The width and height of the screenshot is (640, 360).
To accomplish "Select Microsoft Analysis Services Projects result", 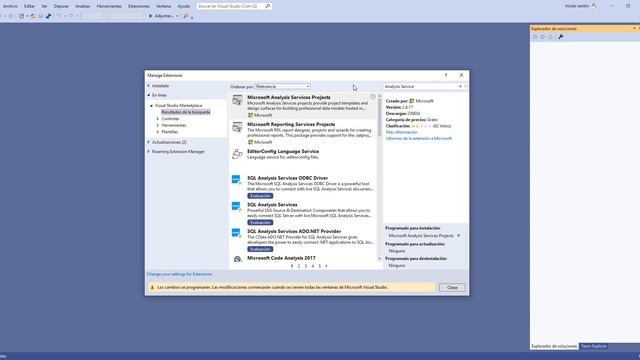I will (x=303, y=106).
